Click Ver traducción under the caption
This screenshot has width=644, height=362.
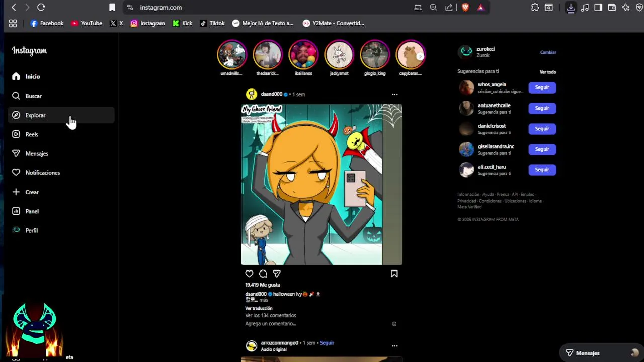[x=259, y=308]
